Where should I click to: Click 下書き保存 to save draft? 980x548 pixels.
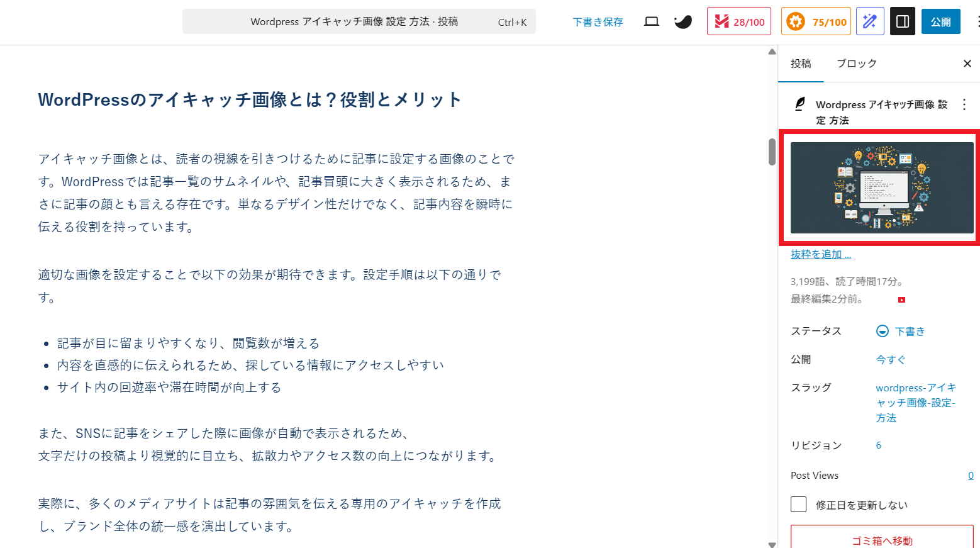tap(598, 22)
